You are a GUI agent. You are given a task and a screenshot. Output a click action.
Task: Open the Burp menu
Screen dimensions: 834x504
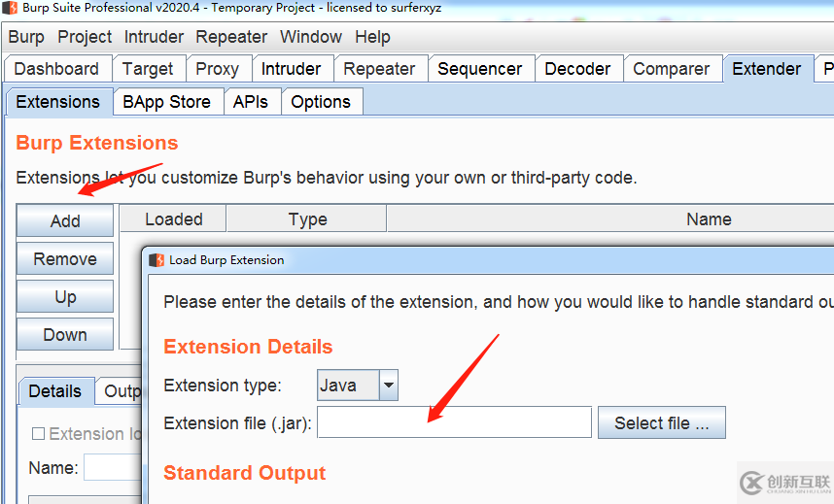tap(26, 37)
